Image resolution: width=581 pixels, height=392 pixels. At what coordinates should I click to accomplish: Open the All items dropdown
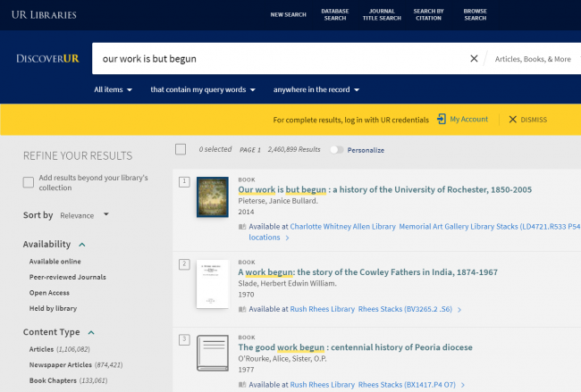[x=114, y=89]
